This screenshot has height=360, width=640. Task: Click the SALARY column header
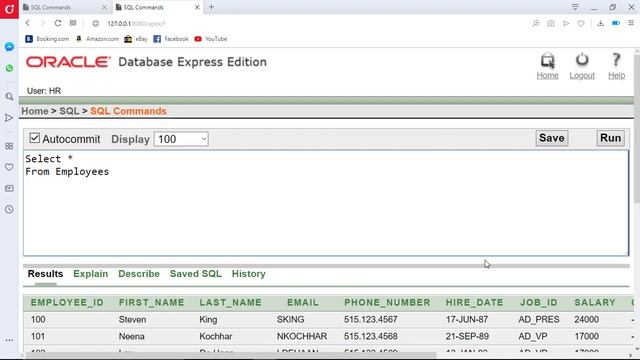pyautogui.click(x=595, y=302)
